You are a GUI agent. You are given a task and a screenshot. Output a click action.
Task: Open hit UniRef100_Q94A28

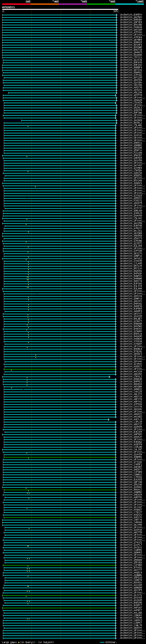point(131,100)
